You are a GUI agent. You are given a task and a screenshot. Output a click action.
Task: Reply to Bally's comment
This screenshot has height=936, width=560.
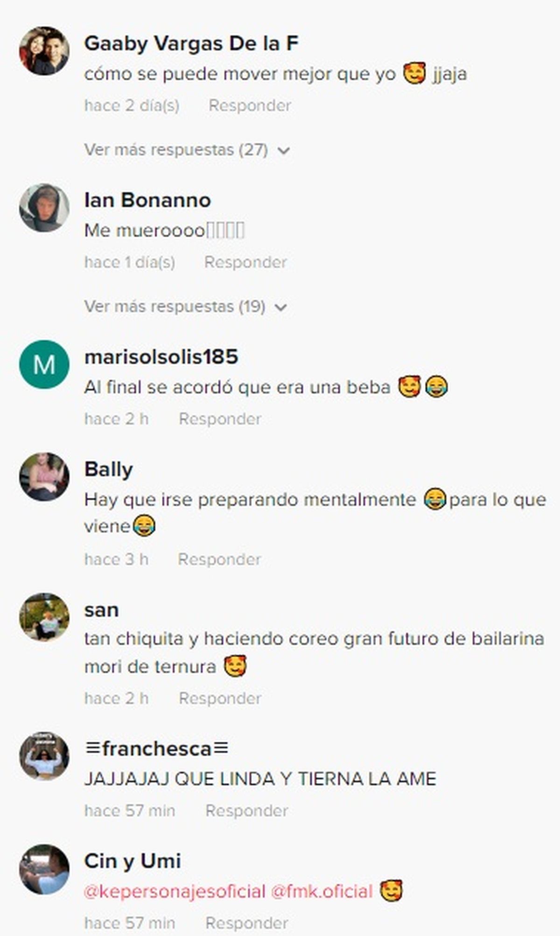tap(219, 560)
